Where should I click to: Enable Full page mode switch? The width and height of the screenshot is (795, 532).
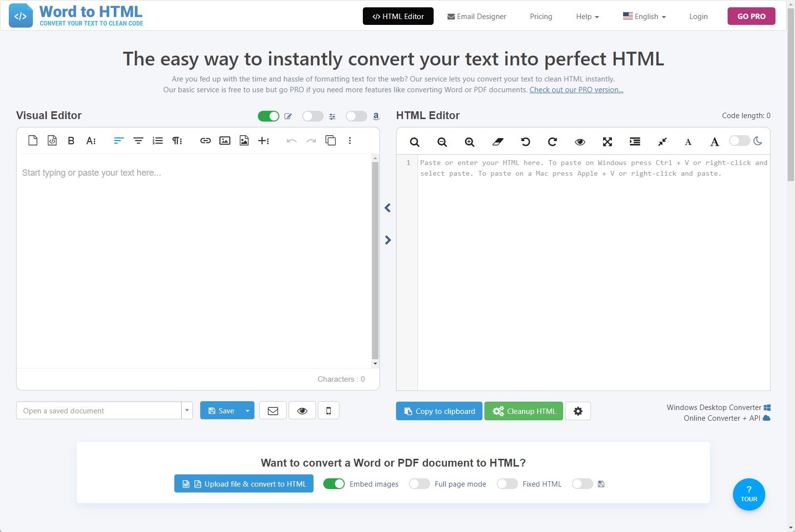pos(419,484)
